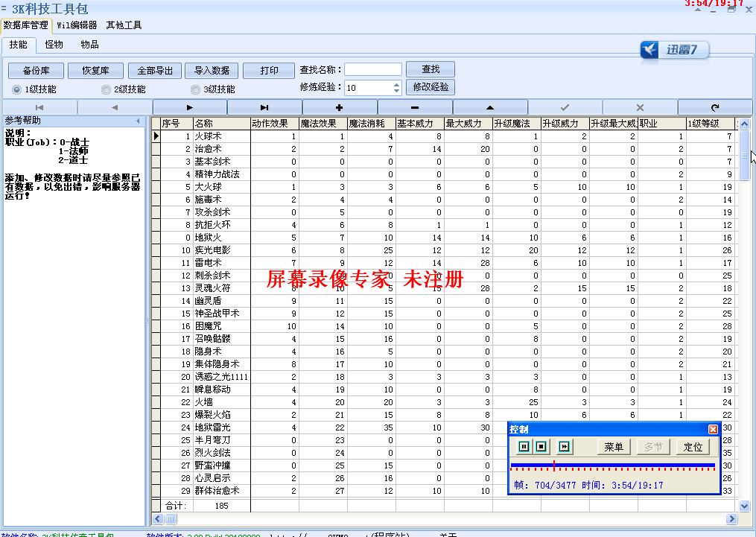Click inside the 查找名称 input field

(x=372, y=69)
